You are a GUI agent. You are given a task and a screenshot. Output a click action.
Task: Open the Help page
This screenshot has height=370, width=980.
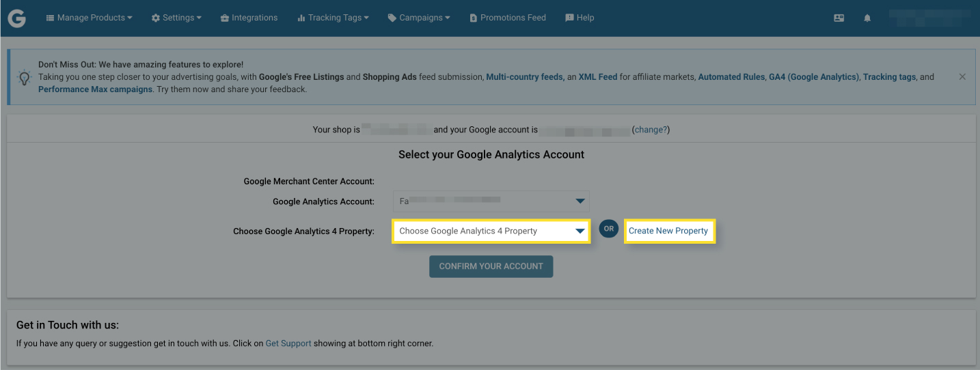(580, 18)
